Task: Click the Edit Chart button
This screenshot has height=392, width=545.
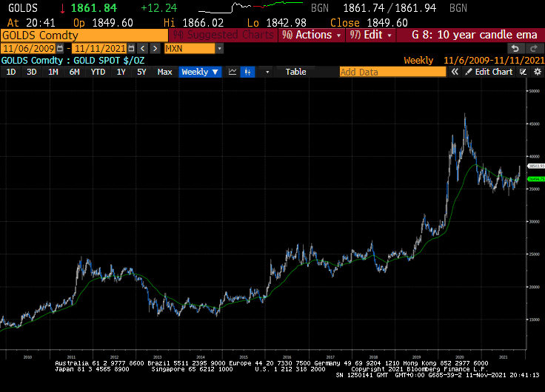Action: point(489,72)
